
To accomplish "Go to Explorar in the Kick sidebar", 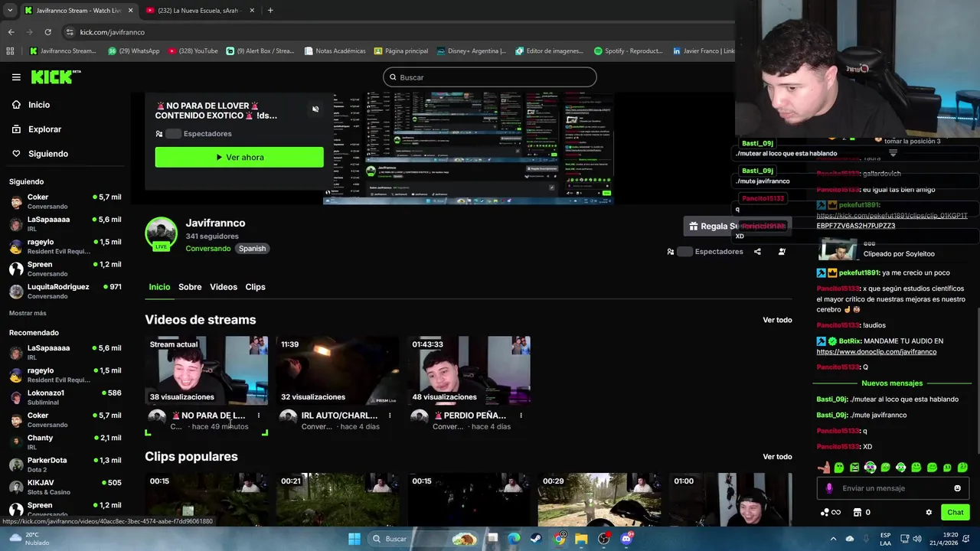I will point(44,129).
